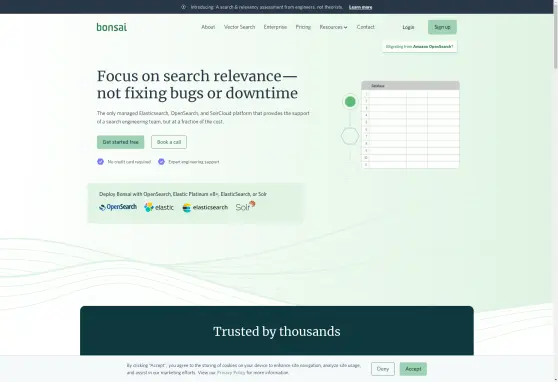Click the 'Trusted by thousands' heading
This screenshot has height=382, width=558.
(x=277, y=331)
